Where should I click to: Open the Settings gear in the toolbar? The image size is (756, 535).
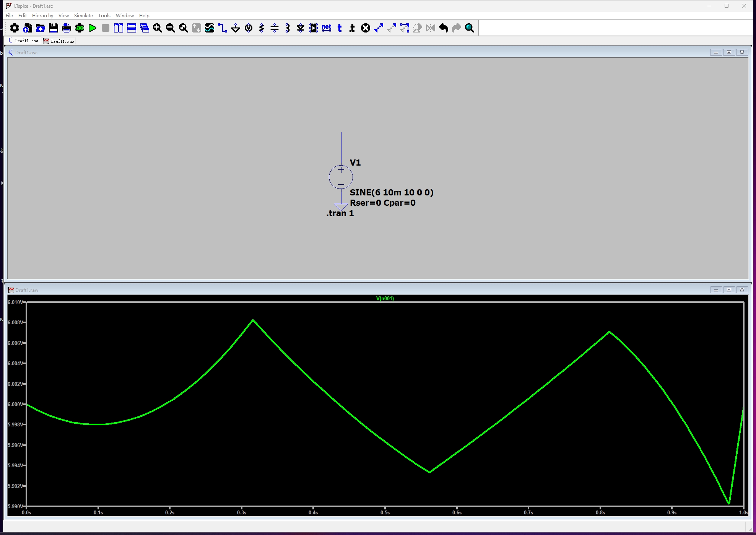(x=14, y=28)
